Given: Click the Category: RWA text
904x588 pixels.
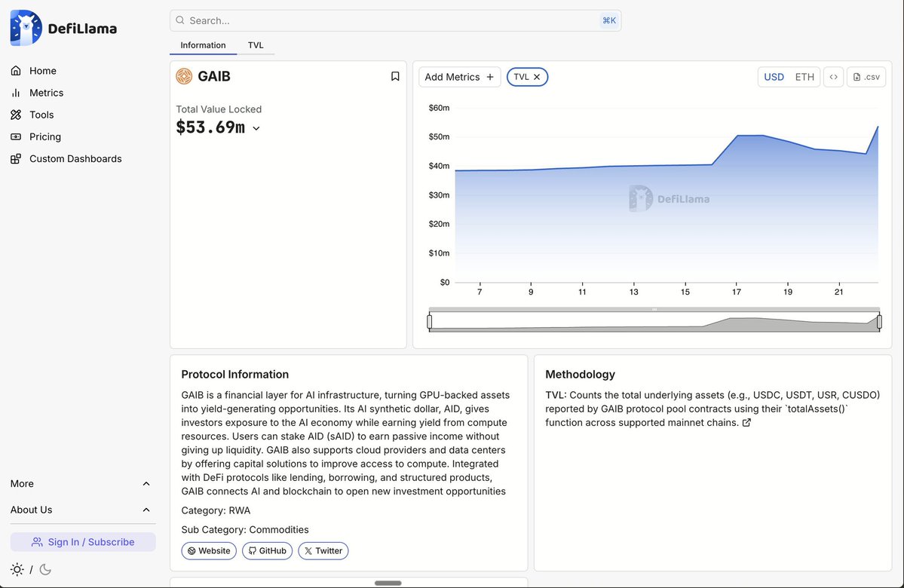Looking at the screenshot, I should (x=216, y=510).
